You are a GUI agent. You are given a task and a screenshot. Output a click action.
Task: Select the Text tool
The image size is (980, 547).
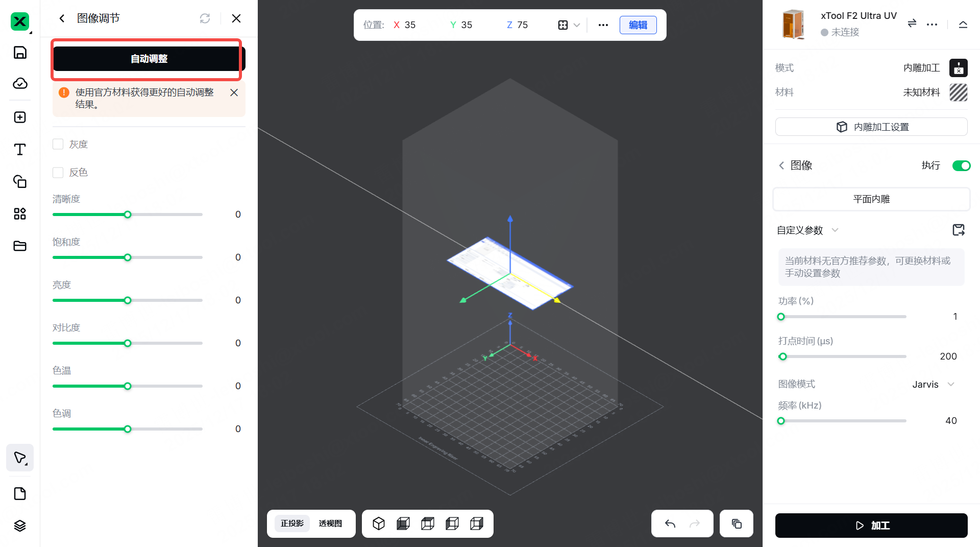[x=20, y=149]
